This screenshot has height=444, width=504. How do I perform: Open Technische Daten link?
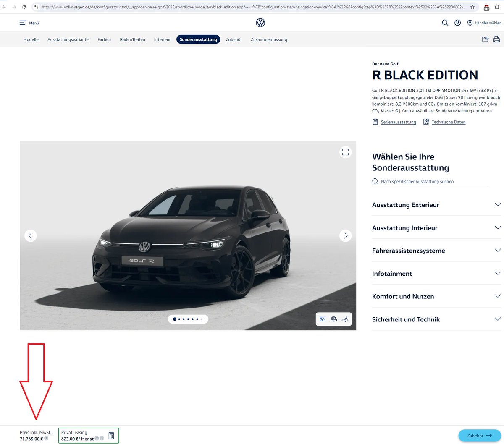444,122
